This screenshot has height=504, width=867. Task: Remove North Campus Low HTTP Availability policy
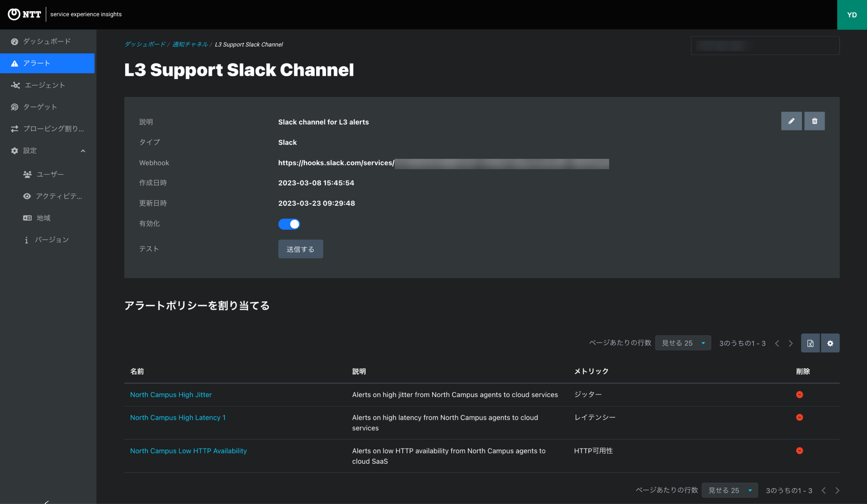click(799, 451)
